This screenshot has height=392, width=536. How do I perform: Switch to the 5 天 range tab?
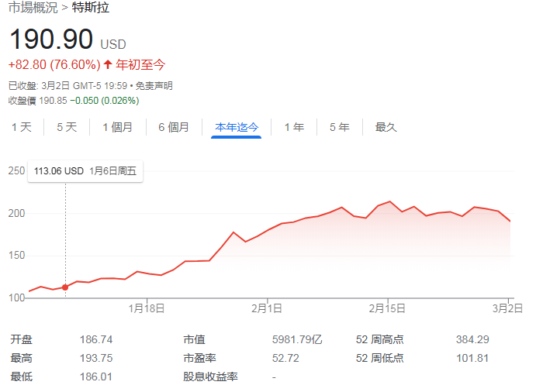coord(67,127)
